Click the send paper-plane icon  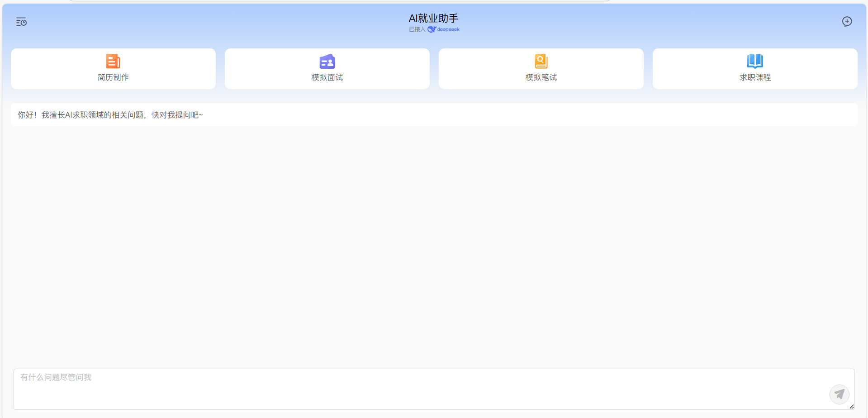click(840, 394)
